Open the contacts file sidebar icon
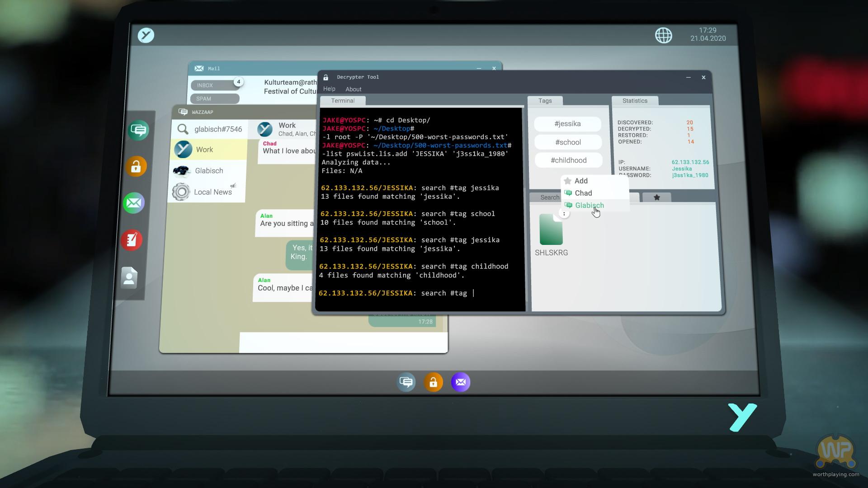868x488 pixels. coord(129,277)
